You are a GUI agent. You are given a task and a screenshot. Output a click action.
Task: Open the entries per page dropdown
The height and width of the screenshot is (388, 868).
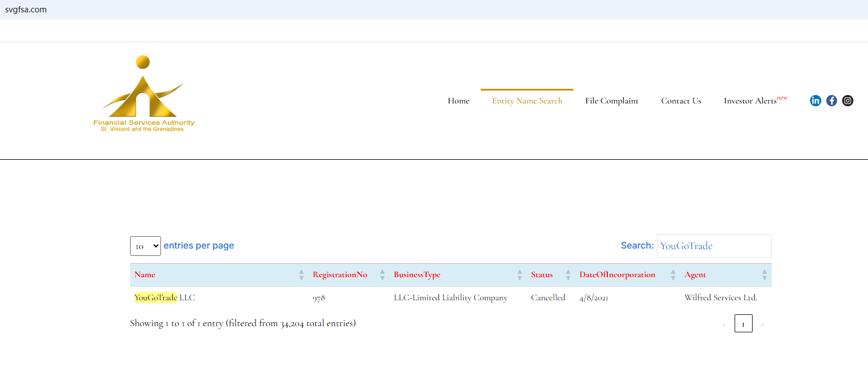(145, 246)
